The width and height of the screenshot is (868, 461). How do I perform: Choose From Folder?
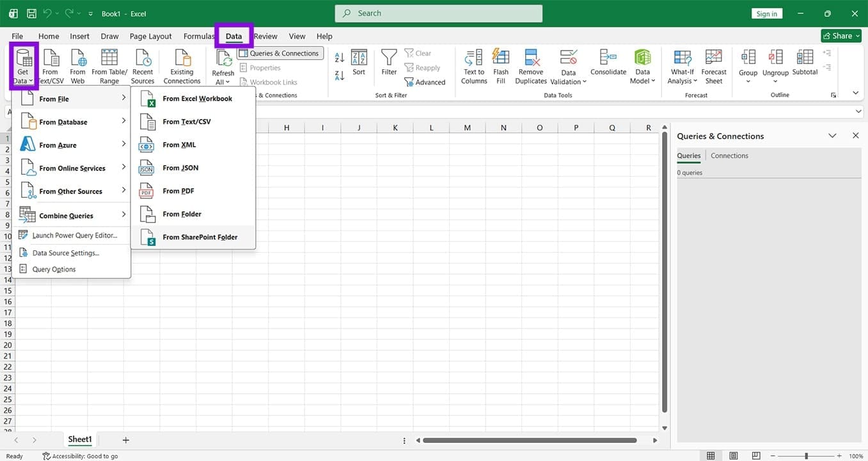click(193, 214)
